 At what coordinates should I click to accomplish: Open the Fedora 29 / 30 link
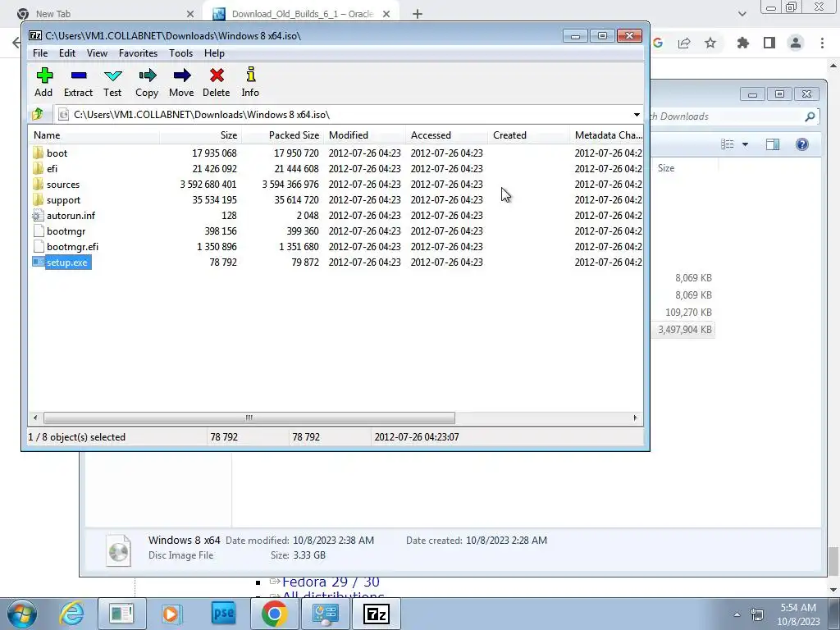331,582
